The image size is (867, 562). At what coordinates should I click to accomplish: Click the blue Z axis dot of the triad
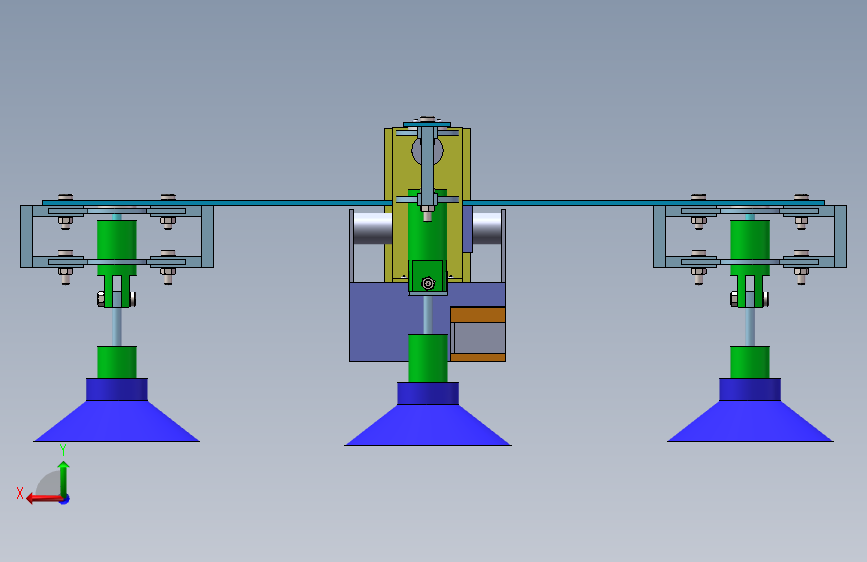point(65,499)
